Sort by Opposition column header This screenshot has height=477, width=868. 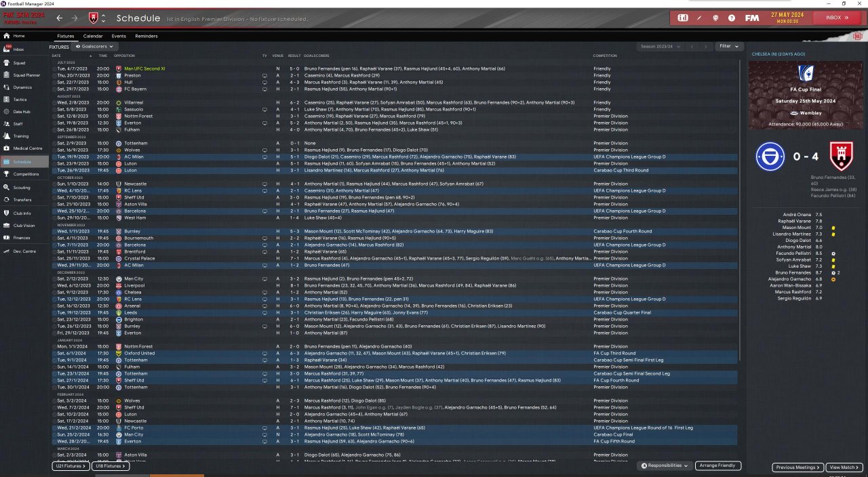124,55
